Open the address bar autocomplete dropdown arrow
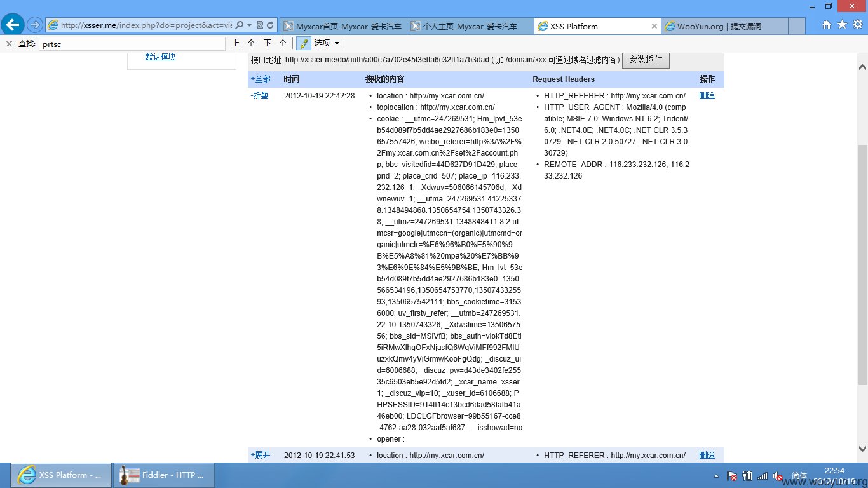 [x=249, y=25]
